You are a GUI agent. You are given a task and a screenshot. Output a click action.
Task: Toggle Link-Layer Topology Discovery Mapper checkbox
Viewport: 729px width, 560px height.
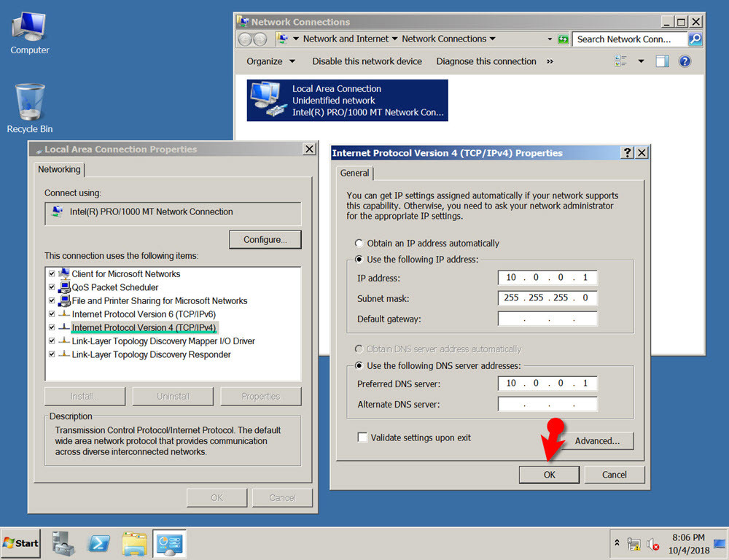[x=52, y=341]
